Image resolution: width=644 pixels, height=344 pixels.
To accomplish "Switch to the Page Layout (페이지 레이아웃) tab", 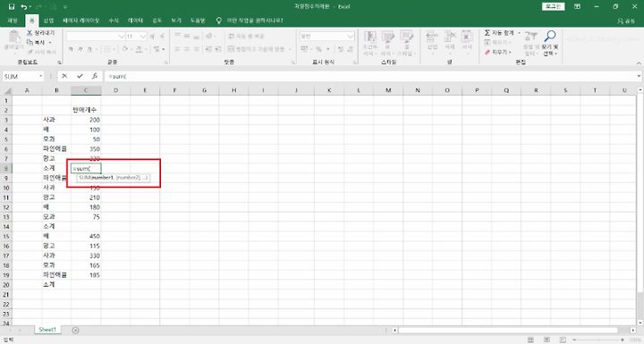I will (x=80, y=21).
